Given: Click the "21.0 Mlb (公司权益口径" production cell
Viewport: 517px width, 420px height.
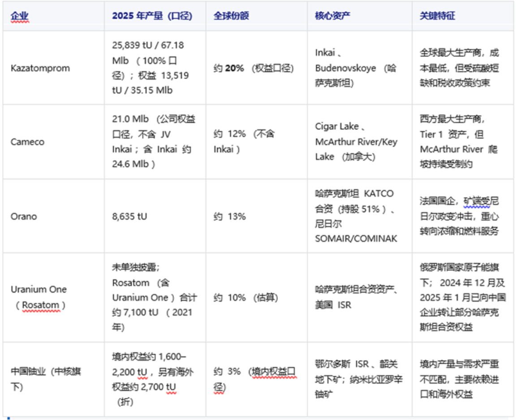Looking at the screenshot, I should 155,142.
